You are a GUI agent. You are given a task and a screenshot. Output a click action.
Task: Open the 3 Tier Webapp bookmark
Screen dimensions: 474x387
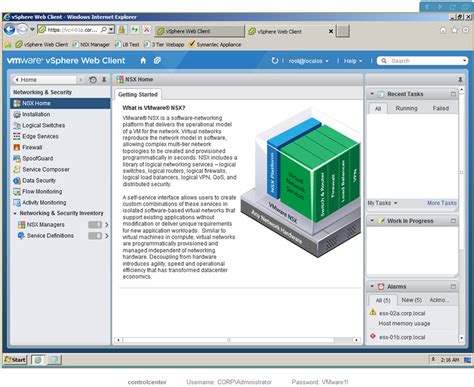[164, 44]
